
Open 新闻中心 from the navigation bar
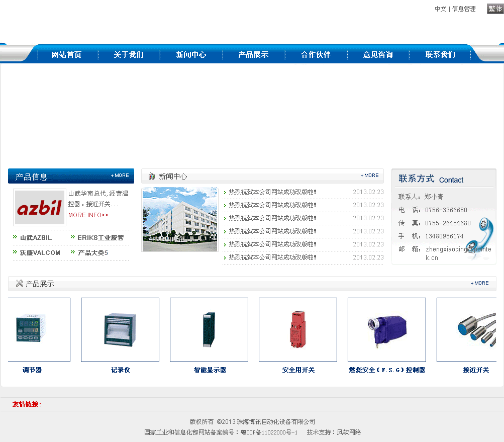pos(191,55)
